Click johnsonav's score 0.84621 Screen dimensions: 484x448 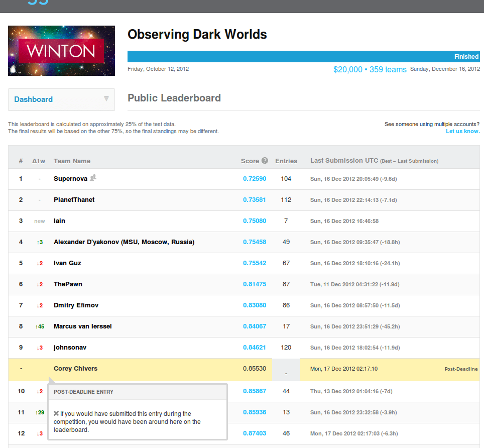pyautogui.click(x=254, y=347)
